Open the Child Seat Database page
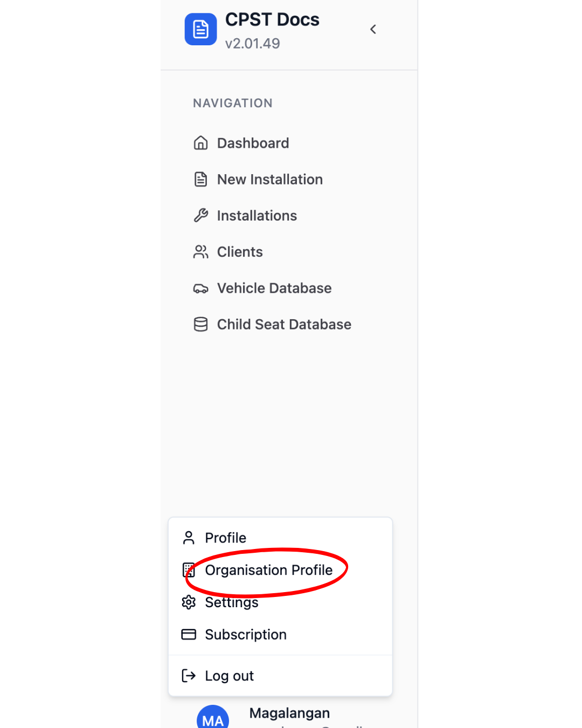Image resolution: width=582 pixels, height=728 pixels. 284,324
